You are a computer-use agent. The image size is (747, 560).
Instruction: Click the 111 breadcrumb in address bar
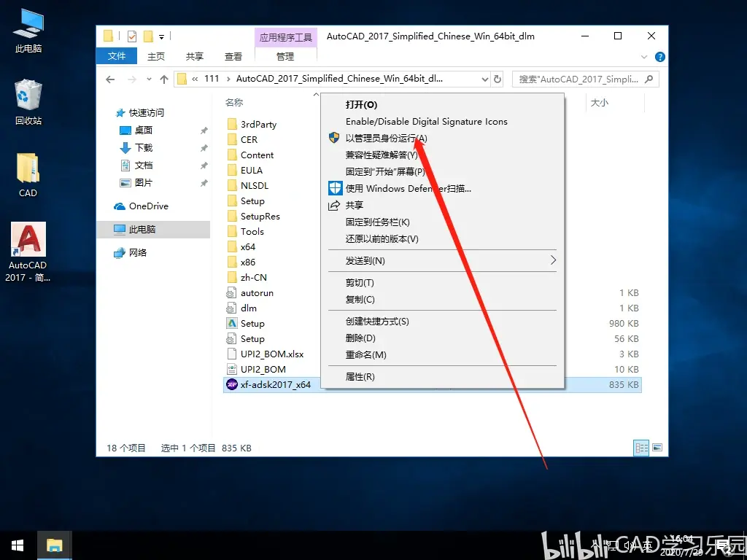212,79
